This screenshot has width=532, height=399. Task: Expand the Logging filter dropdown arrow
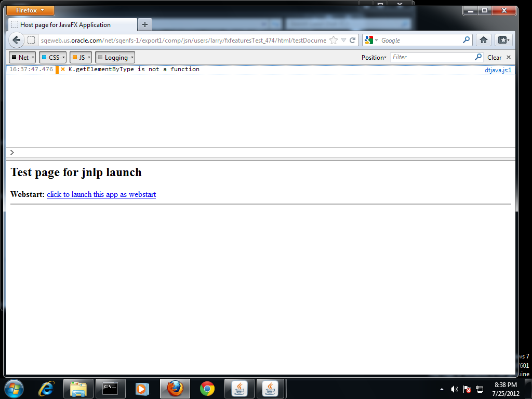pyautogui.click(x=132, y=58)
